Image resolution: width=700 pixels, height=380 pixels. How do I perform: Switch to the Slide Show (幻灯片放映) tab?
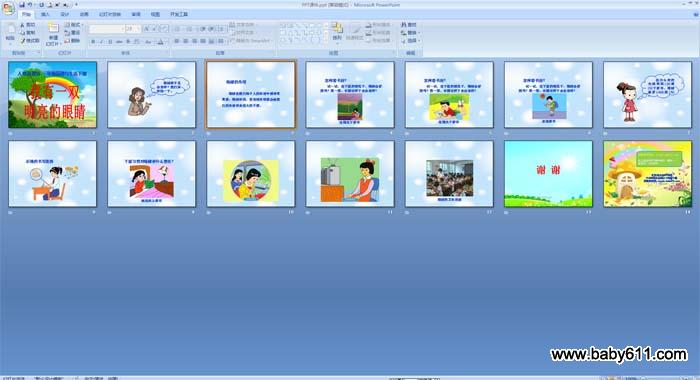click(110, 14)
